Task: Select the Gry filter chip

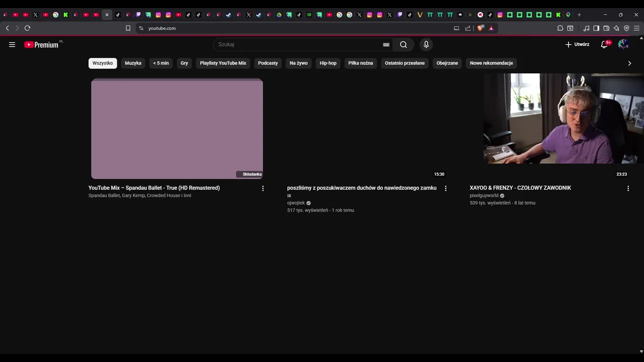Action: [184, 63]
